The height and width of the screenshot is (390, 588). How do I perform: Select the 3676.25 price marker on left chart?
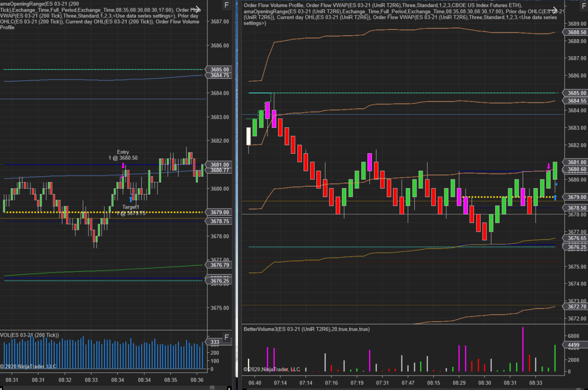[220, 281]
